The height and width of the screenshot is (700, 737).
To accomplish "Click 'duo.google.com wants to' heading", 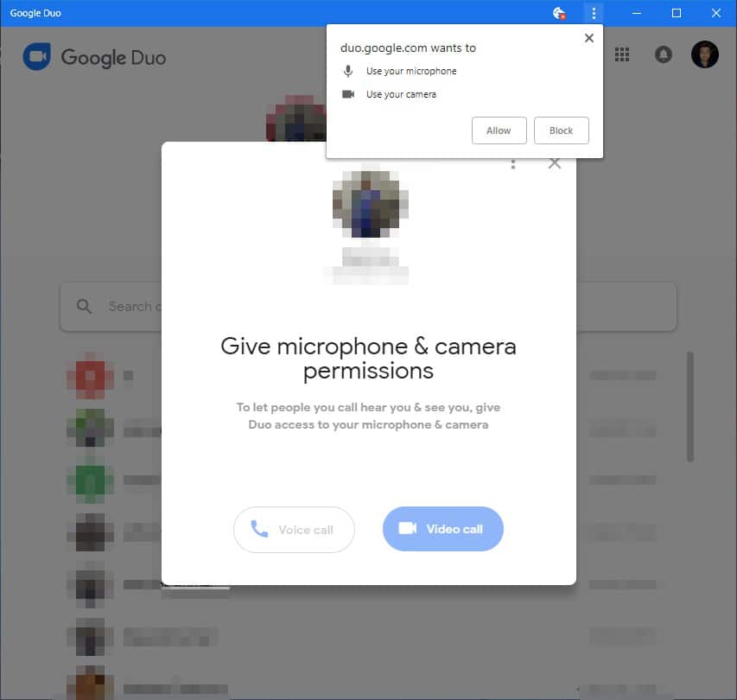I will coord(408,48).
